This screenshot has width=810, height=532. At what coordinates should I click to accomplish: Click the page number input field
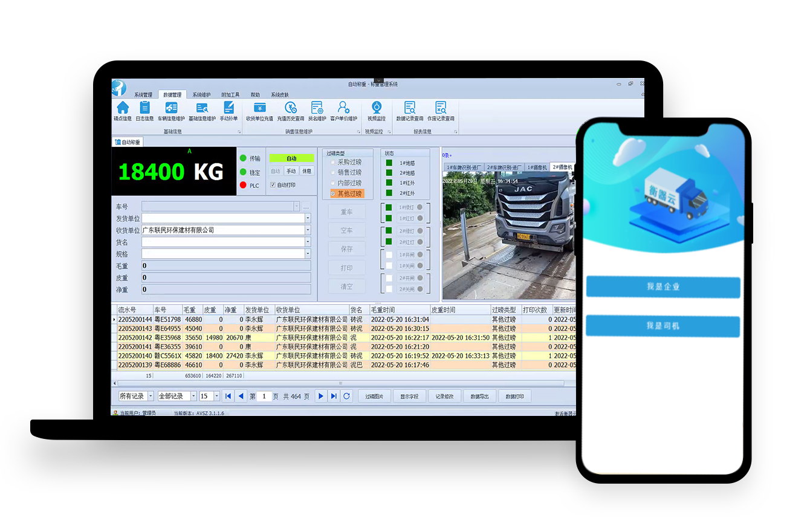(x=264, y=396)
